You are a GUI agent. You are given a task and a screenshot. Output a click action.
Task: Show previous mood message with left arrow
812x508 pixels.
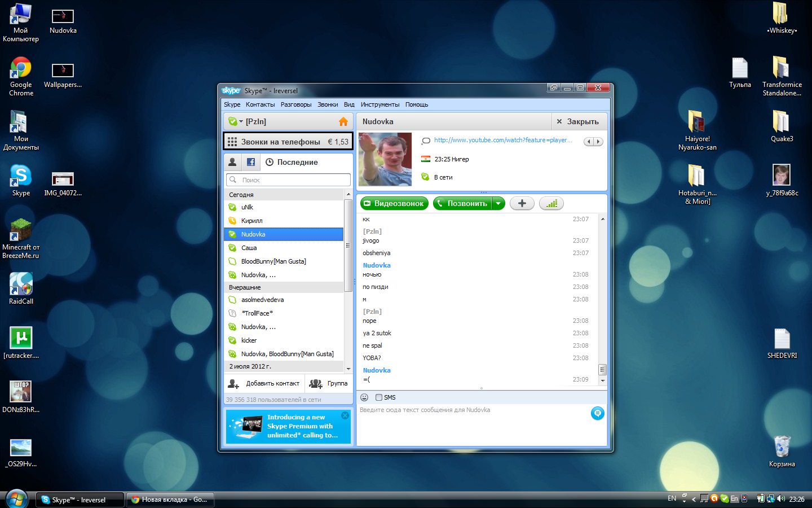[x=588, y=142]
